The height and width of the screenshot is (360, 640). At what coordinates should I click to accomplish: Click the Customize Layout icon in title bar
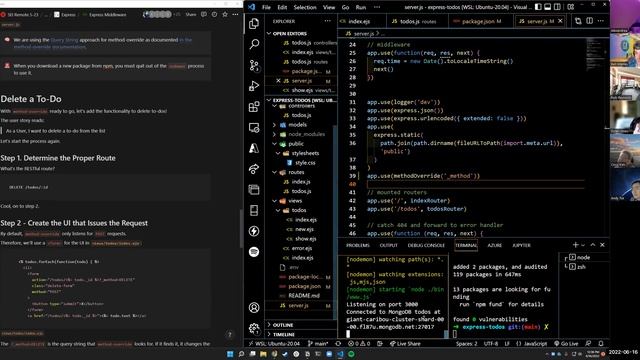[571, 7]
